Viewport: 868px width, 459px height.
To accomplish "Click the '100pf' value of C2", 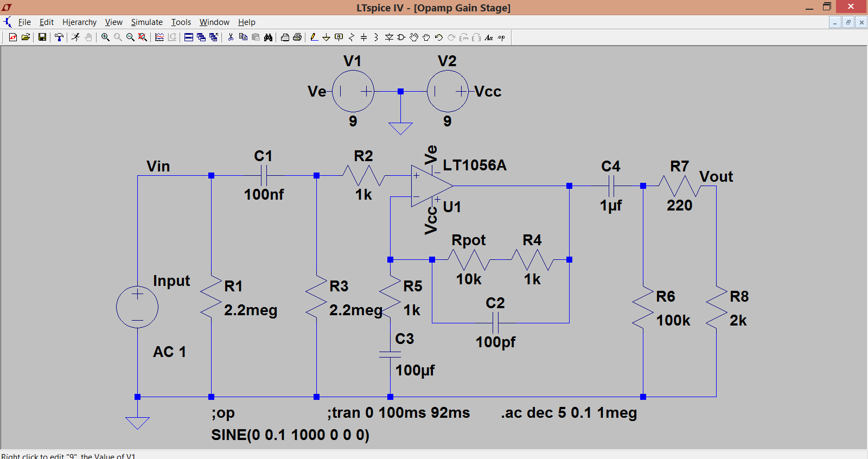I will coord(496,342).
